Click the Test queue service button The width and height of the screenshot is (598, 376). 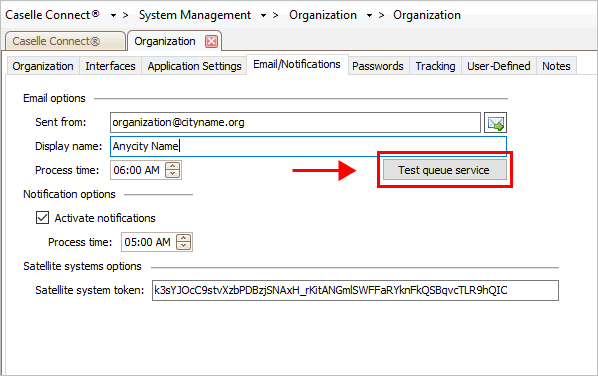(x=445, y=170)
